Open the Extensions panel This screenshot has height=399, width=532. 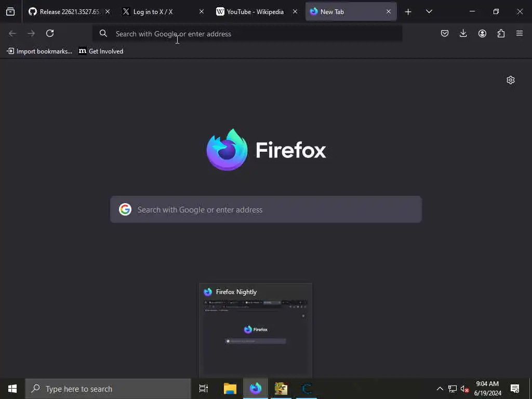pos(501,33)
